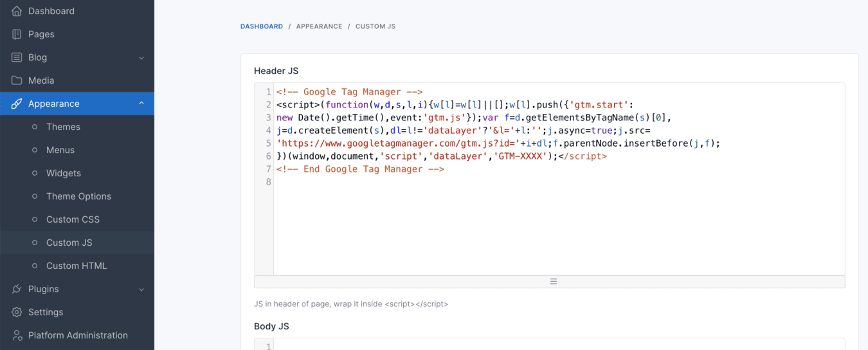The image size is (868, 350).
Task: Click the Plugins plug icon
Action: coord(17,289)
